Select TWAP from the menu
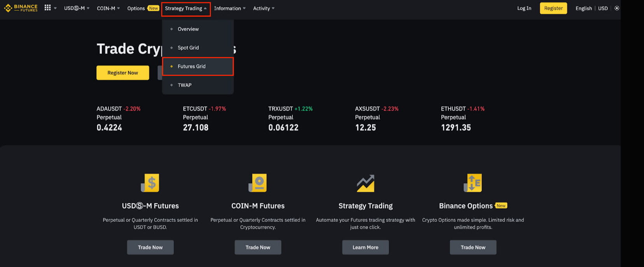 tap(198, 85)
